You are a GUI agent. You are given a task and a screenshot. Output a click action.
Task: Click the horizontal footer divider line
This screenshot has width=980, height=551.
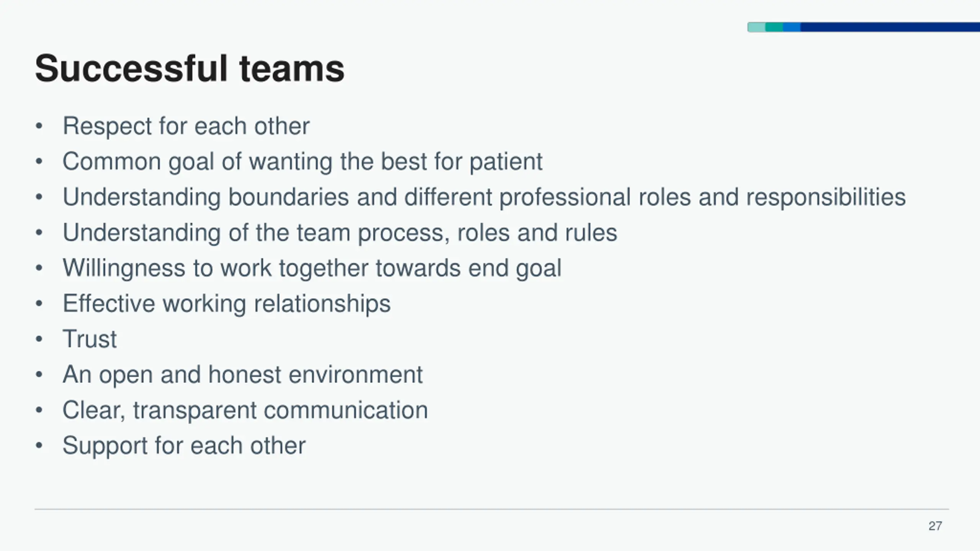492,509
